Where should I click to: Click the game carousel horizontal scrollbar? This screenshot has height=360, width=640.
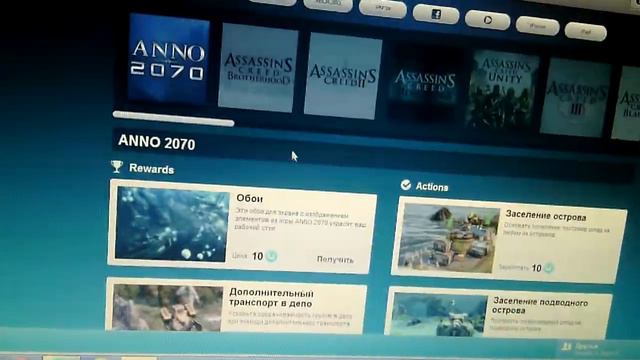tap(173, 118)
